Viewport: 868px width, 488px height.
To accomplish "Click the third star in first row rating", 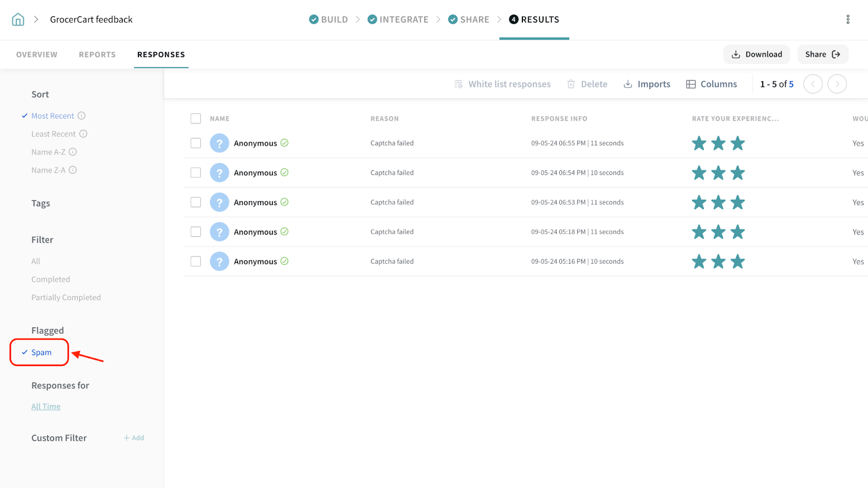I will point(737,143).
